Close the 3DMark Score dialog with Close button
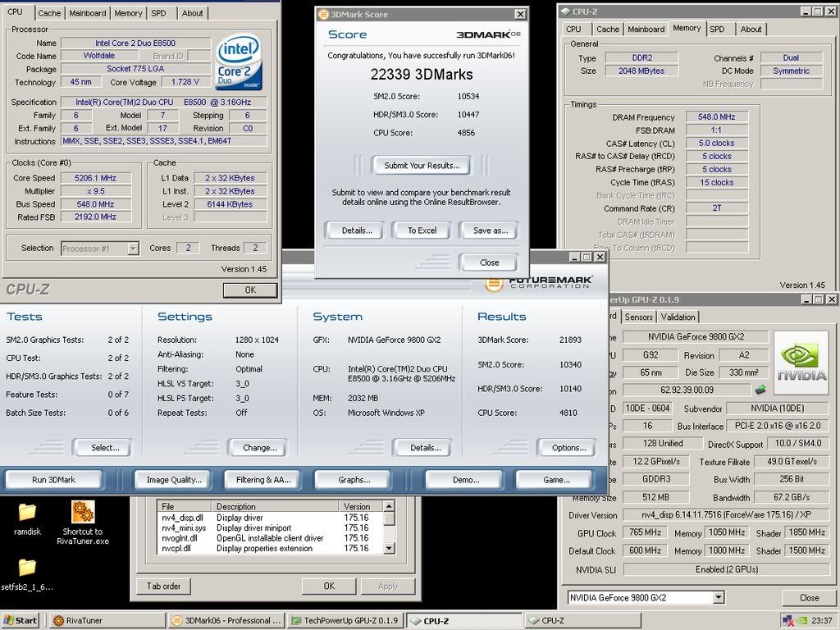Screen dimensions: 840x630 point(489,262)
